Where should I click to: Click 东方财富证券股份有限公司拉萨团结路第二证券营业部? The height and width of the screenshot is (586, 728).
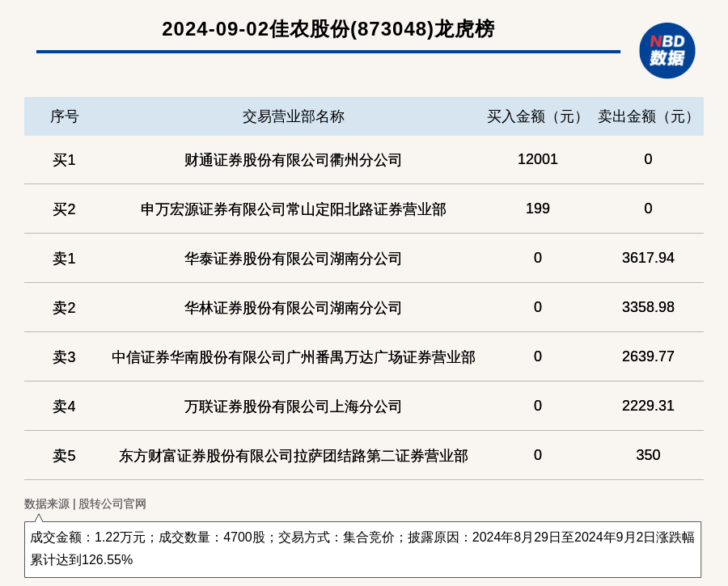[x=293, y=456]
